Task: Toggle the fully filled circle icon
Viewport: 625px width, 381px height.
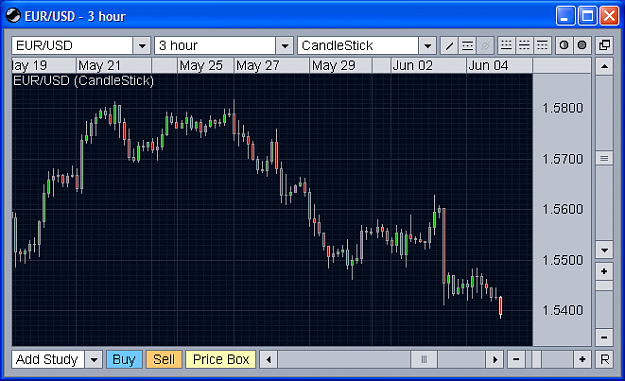Action: coord(582,45)
